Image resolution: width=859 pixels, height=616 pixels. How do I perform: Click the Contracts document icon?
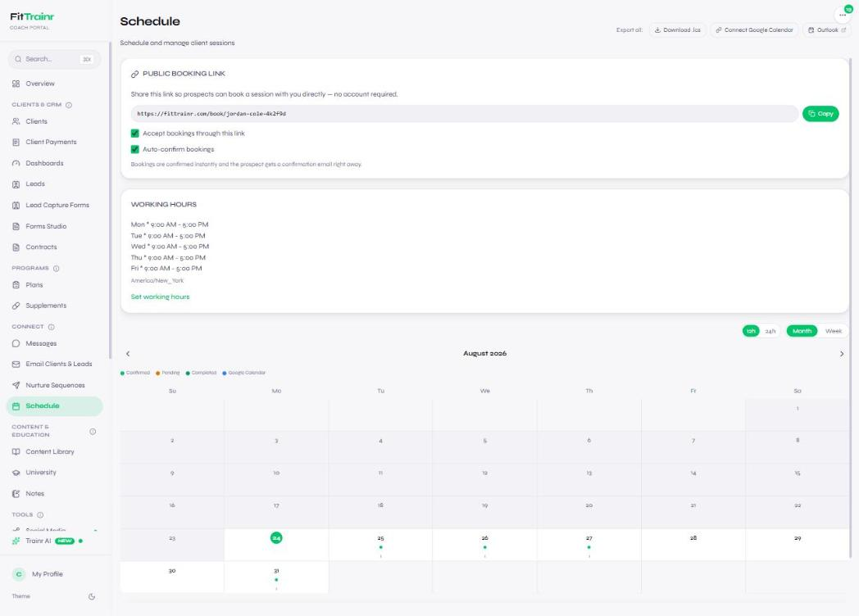point(16,247)
